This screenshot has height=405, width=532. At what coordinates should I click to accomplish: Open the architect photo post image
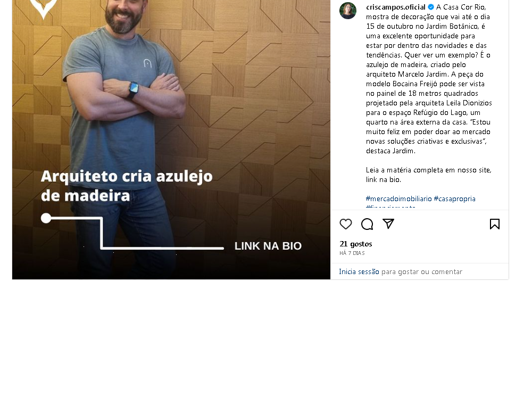click(x=171, y=139)
